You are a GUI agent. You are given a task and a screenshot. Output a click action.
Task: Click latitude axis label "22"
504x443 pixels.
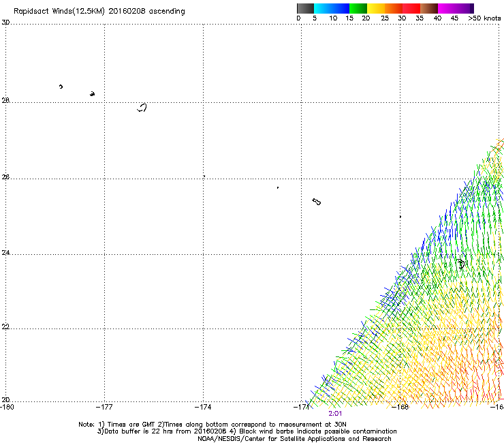[5, 327]
